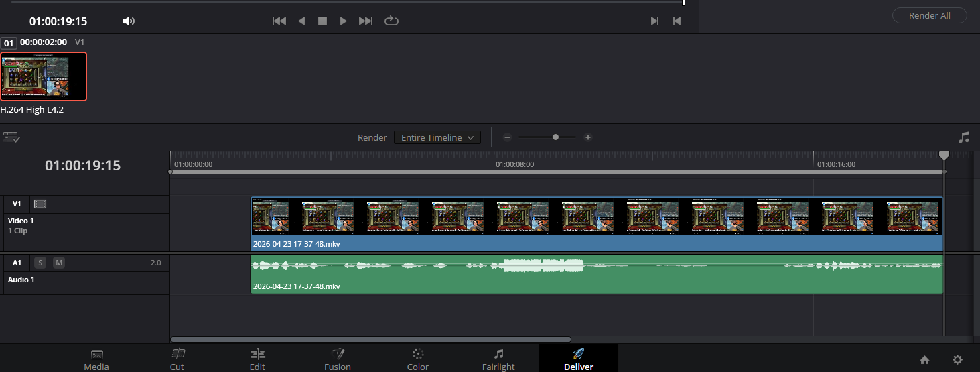The height and width of the screenshot is (372, 980).
Task: Open project settings gear icon
Action: [x=957, y=360]
